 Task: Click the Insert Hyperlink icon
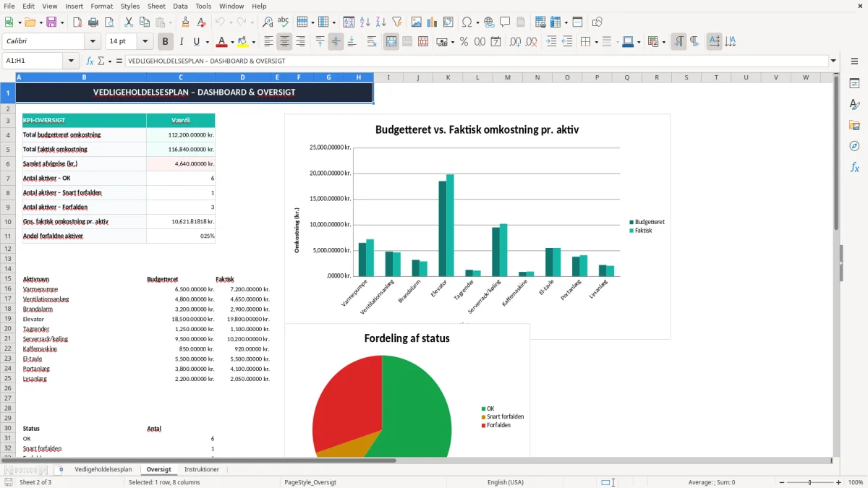[x=489, y=22]
